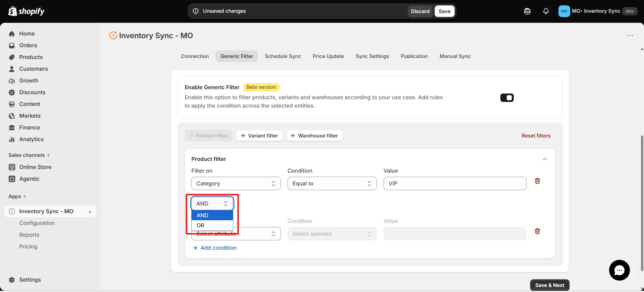Open the Manual Sync tab
The image size is (644, 292).
tap(455, 56)
